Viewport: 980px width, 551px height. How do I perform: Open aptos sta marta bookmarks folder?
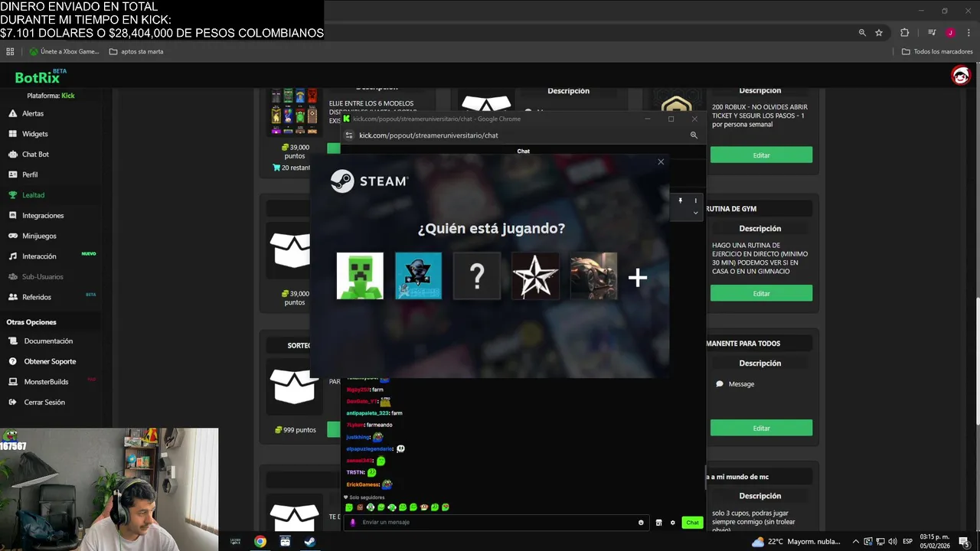pos(136,52)
